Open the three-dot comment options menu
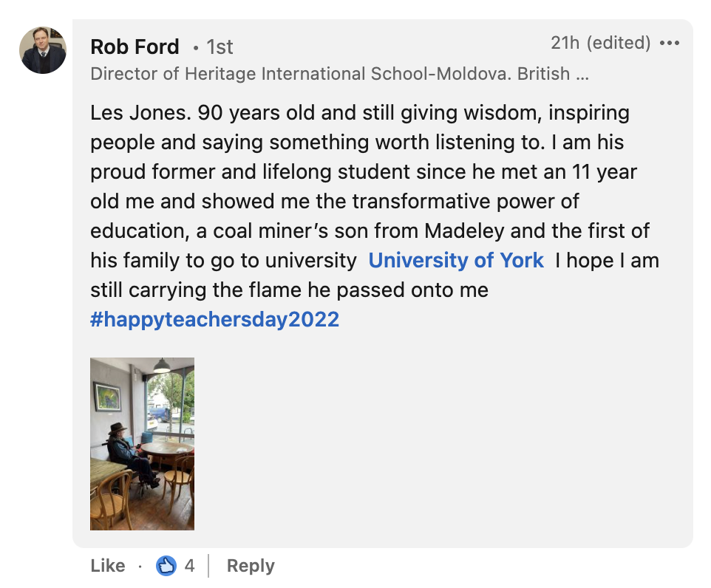711x588 pixels. (669, 44)
